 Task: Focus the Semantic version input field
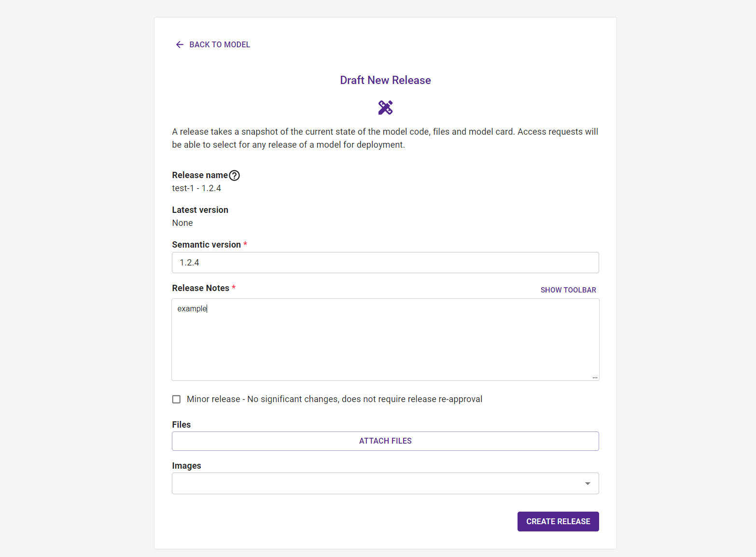[385, 263]
